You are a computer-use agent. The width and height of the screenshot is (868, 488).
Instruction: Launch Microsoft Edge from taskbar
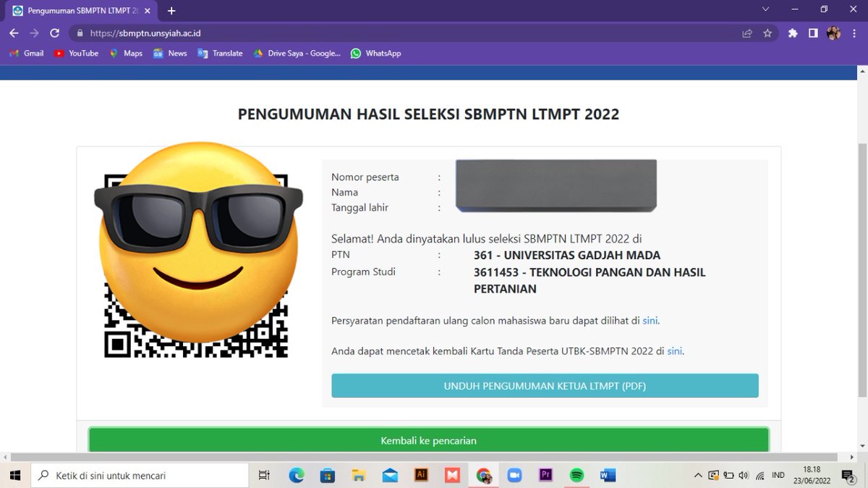(297, 476)
